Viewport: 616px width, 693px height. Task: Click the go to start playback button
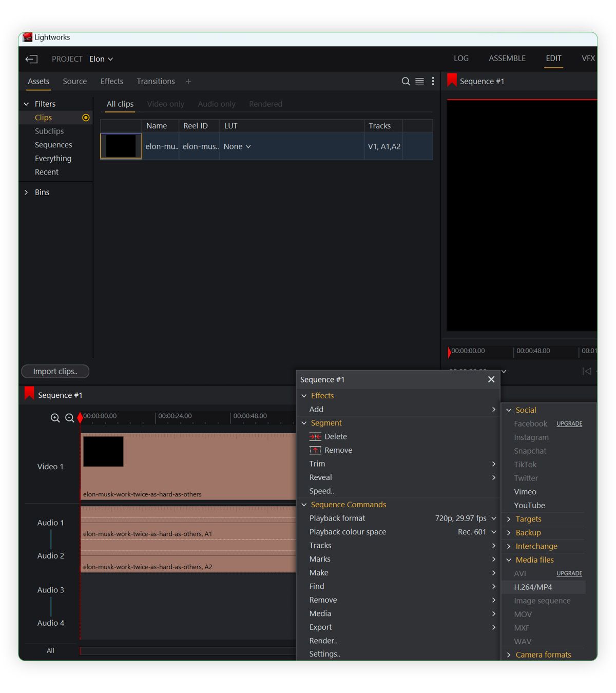click(x=587, y=371)
